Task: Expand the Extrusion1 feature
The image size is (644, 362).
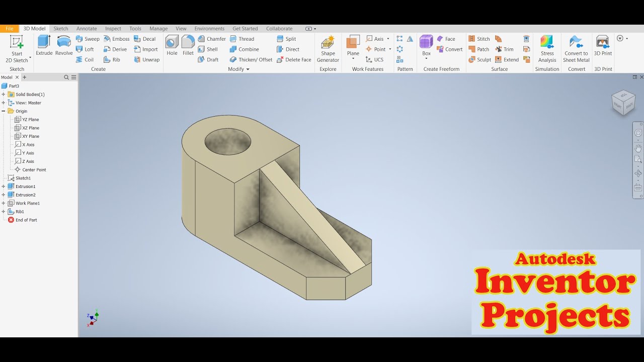Action: click(x=4, y=187)
